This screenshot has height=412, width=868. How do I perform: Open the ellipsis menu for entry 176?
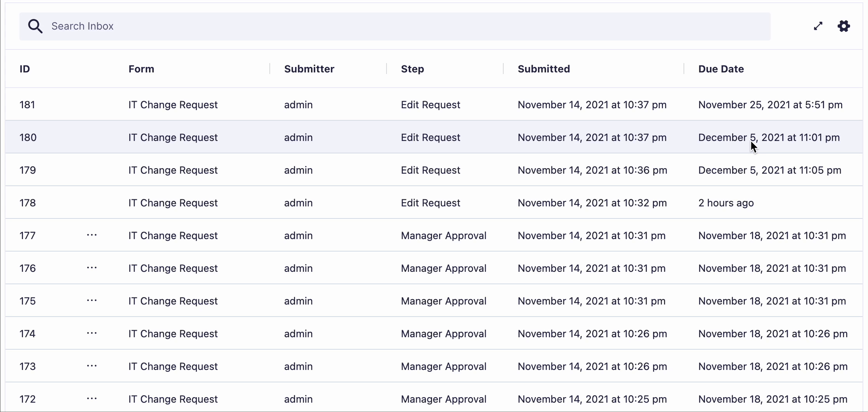[92, 268]
